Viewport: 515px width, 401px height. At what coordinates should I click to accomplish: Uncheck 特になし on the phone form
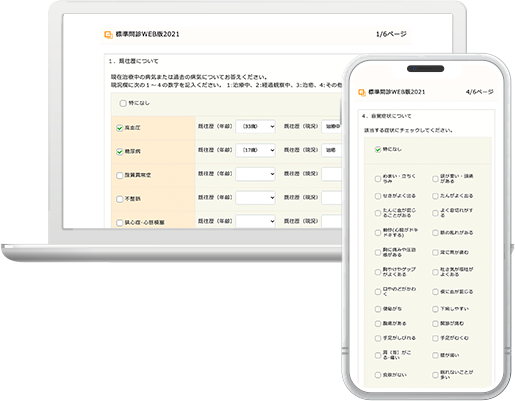(378, 149)
